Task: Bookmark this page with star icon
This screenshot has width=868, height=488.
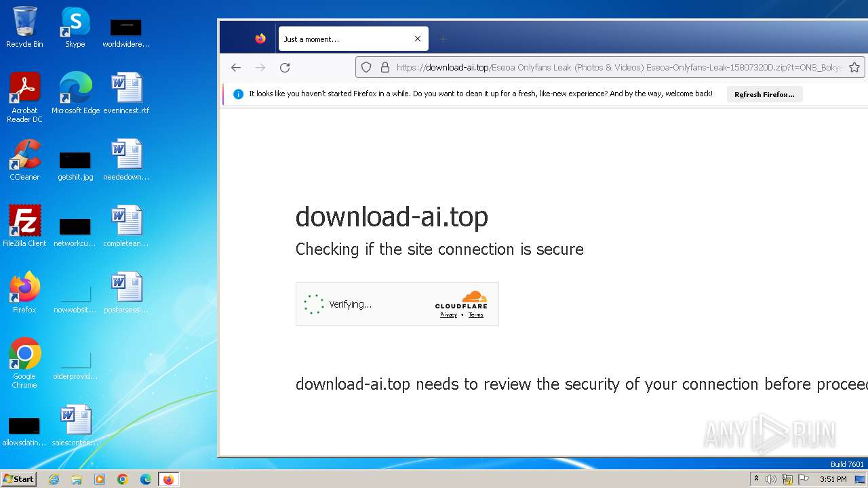Action: click(854, 67)
